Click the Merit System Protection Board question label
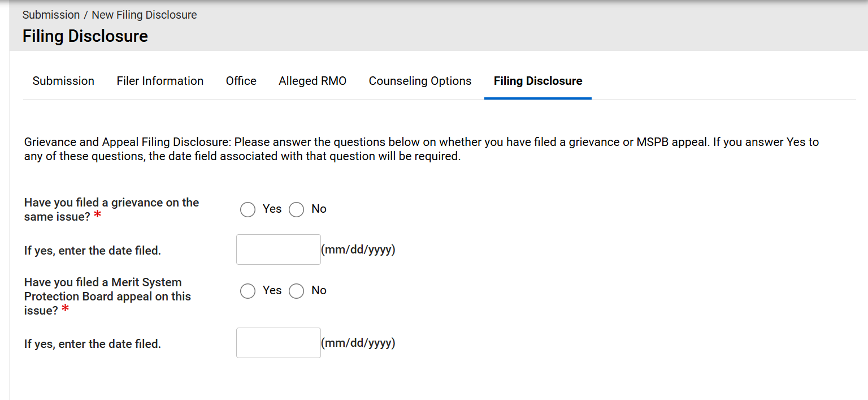Viewport: 868px width, 400px height. 107,296
